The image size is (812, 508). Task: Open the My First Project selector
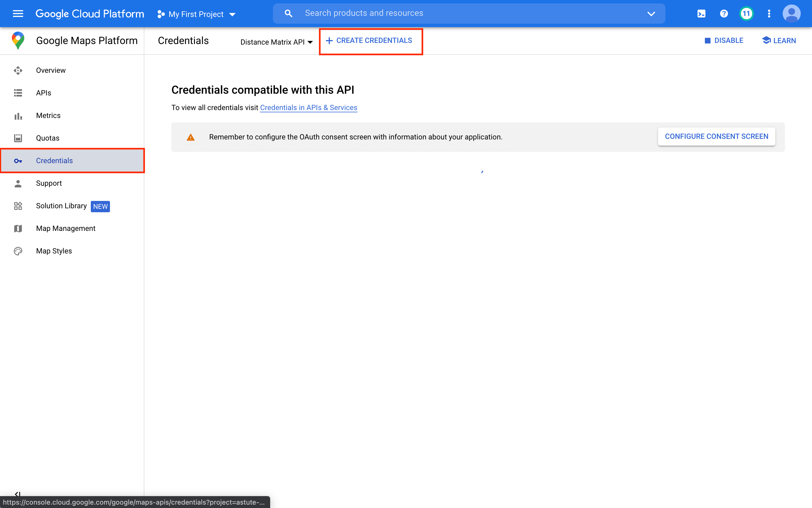point(196,14)
